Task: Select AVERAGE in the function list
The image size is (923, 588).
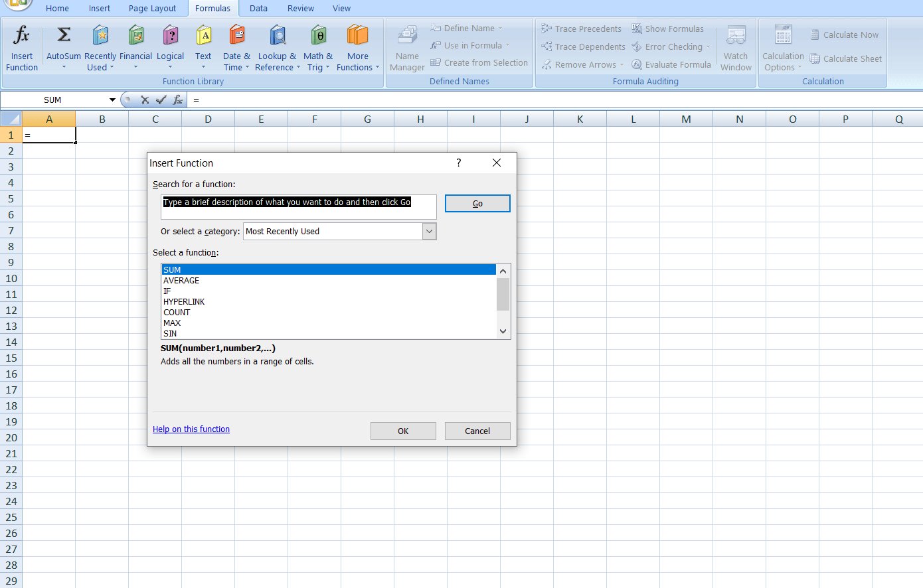Action: (x=329, y=281)
